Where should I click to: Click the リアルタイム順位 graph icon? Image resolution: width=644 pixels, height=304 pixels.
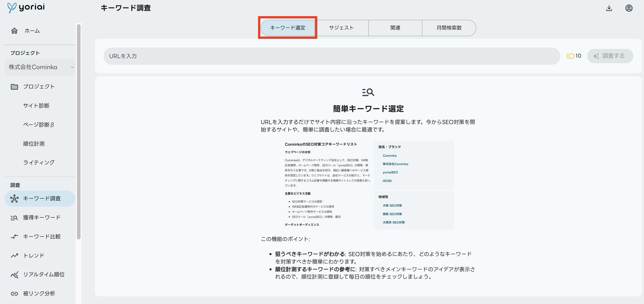[x=14, y=275]
